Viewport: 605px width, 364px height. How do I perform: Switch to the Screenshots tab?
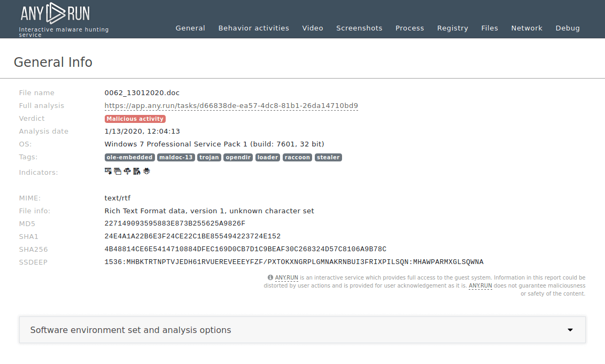pyautogui.click(x=359, y=28)
